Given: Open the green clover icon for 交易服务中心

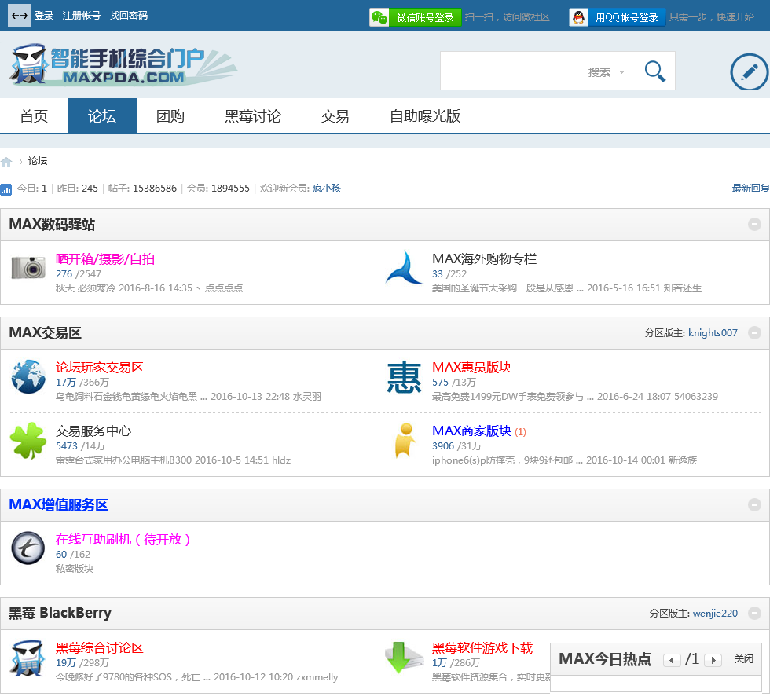Looking at the screenshot, I should [x=28, y=440].
